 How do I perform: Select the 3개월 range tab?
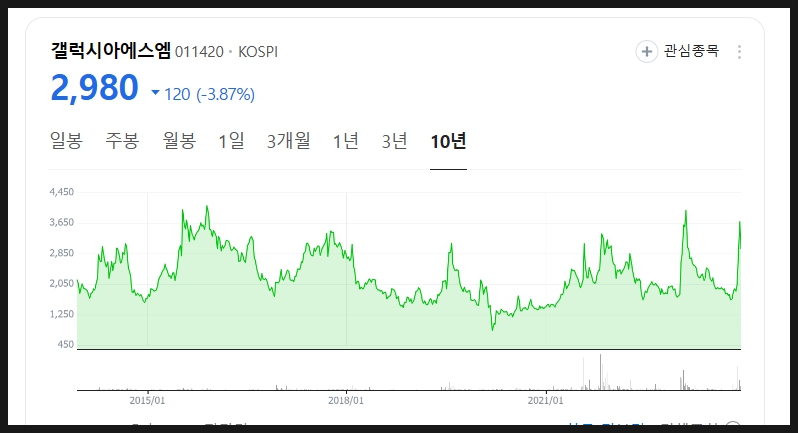289,141
